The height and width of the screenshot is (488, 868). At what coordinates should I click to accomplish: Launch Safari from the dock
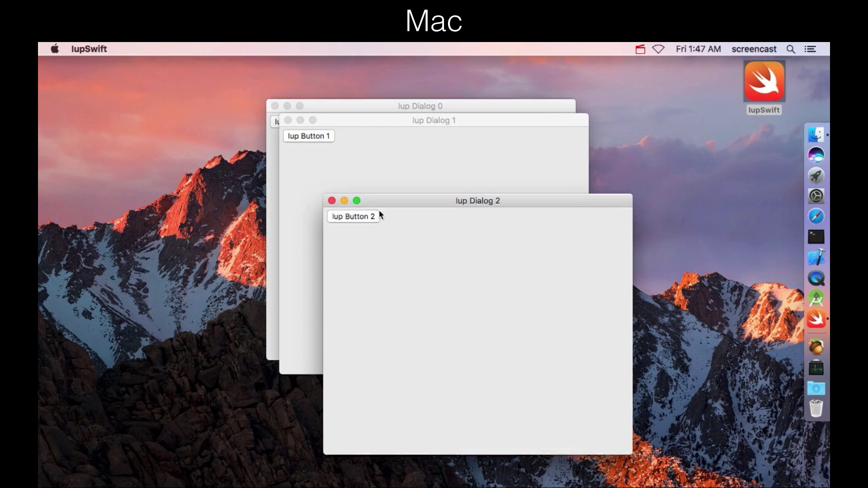tap(816, 216)
